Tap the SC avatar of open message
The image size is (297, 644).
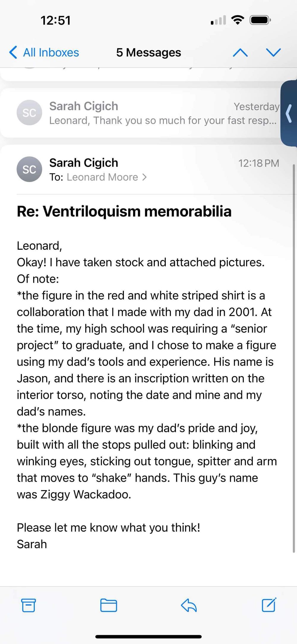click(29, 169)
